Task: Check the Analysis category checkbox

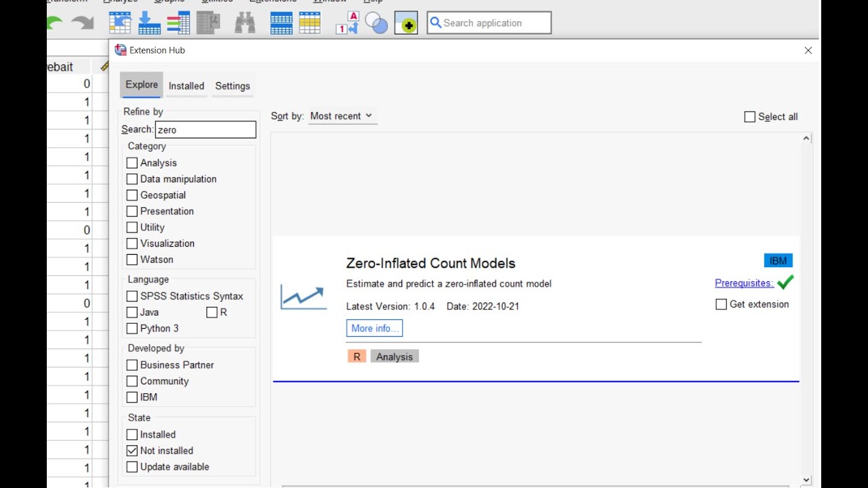Action: (132, 163)
